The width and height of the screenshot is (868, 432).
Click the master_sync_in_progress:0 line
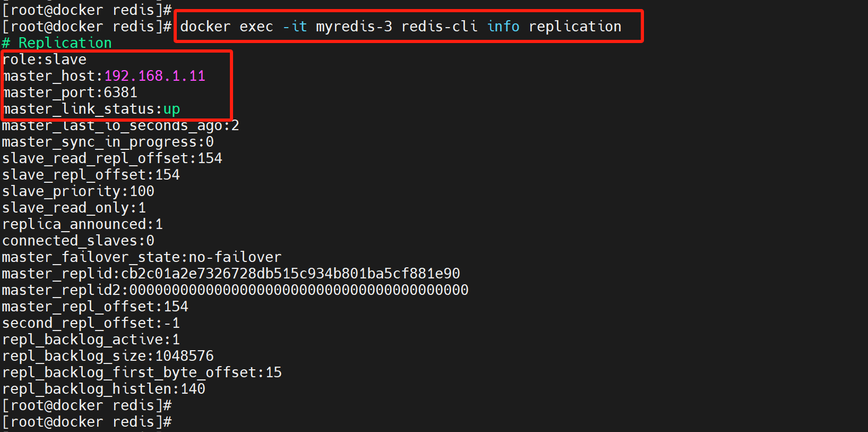point(108,142)
